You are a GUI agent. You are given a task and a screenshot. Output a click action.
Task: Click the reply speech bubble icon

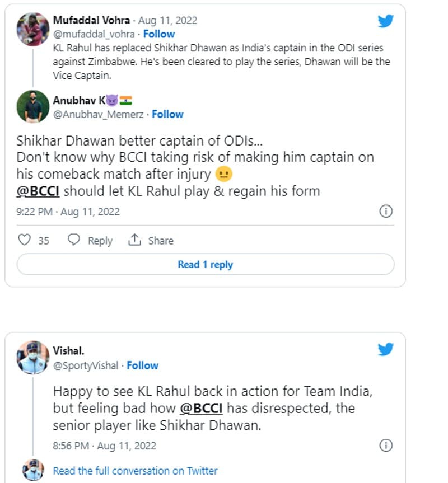click(74, 240)
